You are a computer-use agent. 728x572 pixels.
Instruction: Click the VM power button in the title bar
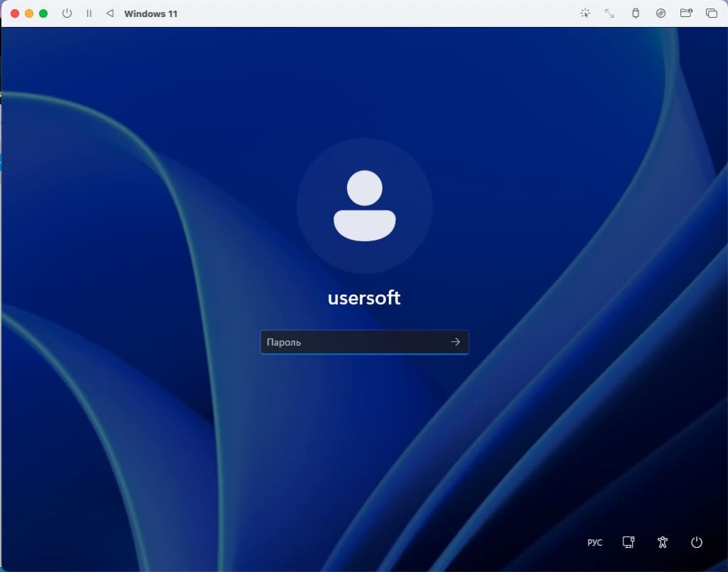point(67,14)
